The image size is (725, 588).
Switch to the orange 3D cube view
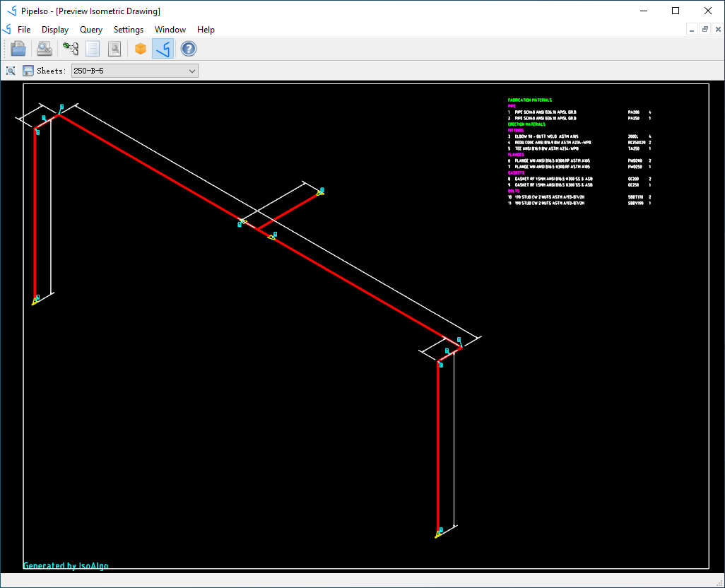click(141, 49)
